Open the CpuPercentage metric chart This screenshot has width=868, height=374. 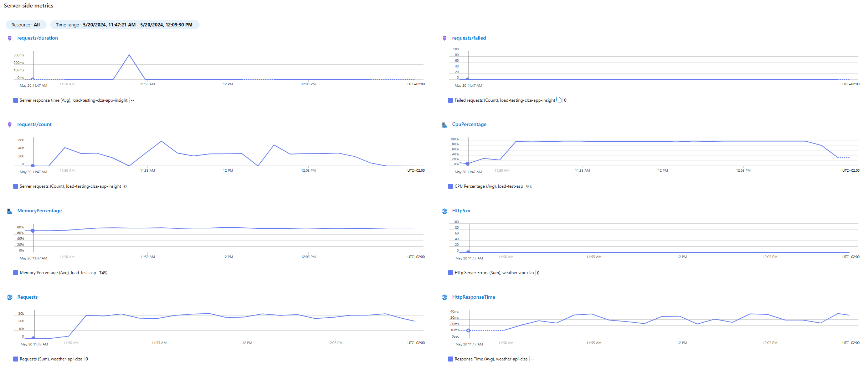pyautogui.click(x=469, y=124)
